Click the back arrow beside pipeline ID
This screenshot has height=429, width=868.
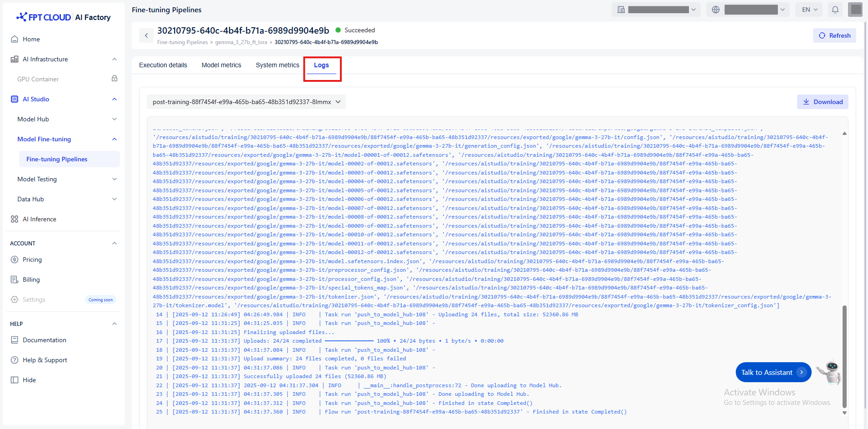coord(146,35)
